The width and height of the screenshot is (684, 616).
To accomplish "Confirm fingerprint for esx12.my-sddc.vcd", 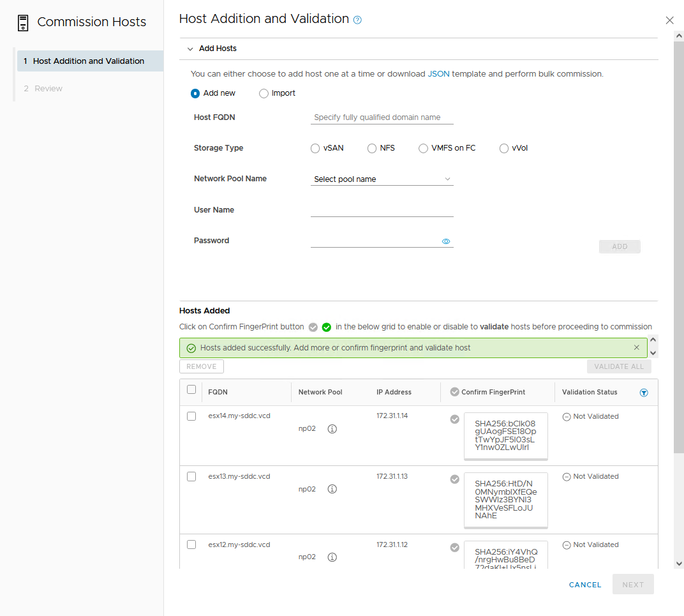I will click(454, 548).
